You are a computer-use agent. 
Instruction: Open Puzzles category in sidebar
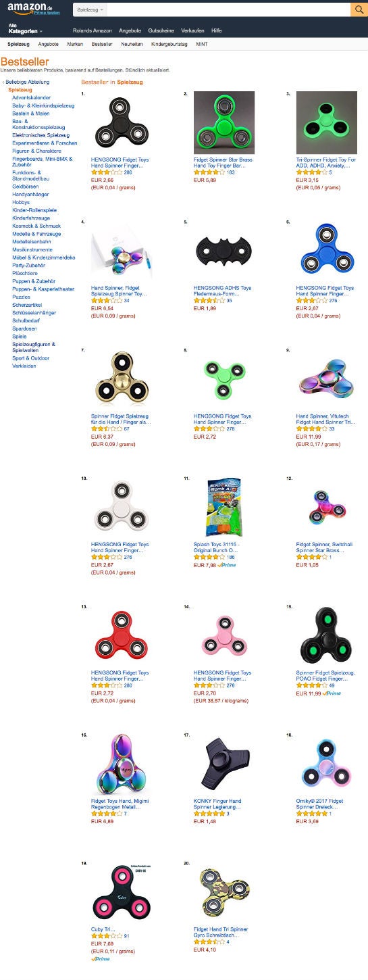pos(21,297)
